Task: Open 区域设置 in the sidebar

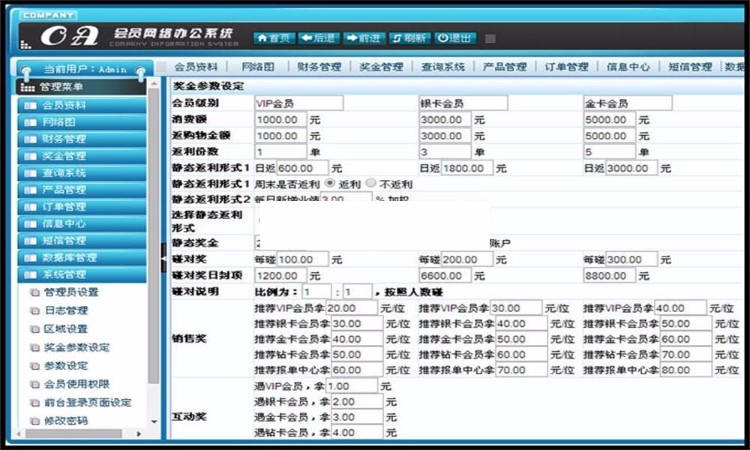Action: tap(66, 329)
